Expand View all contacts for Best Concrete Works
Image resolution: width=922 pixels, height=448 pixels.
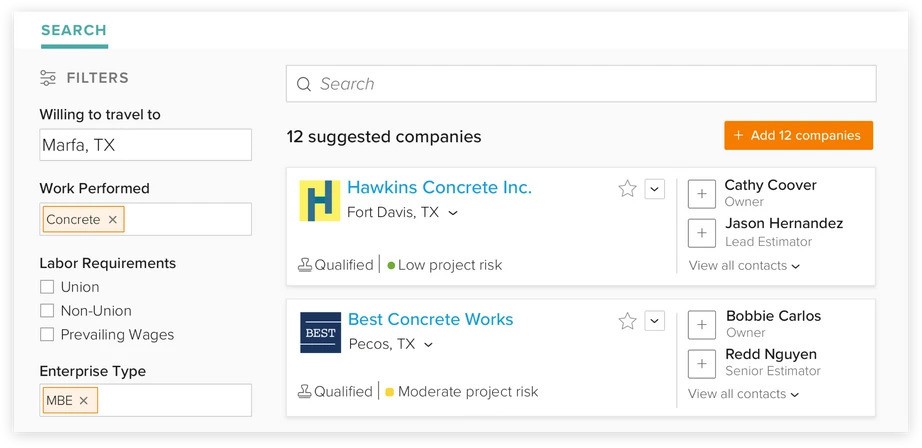point(744,394)
